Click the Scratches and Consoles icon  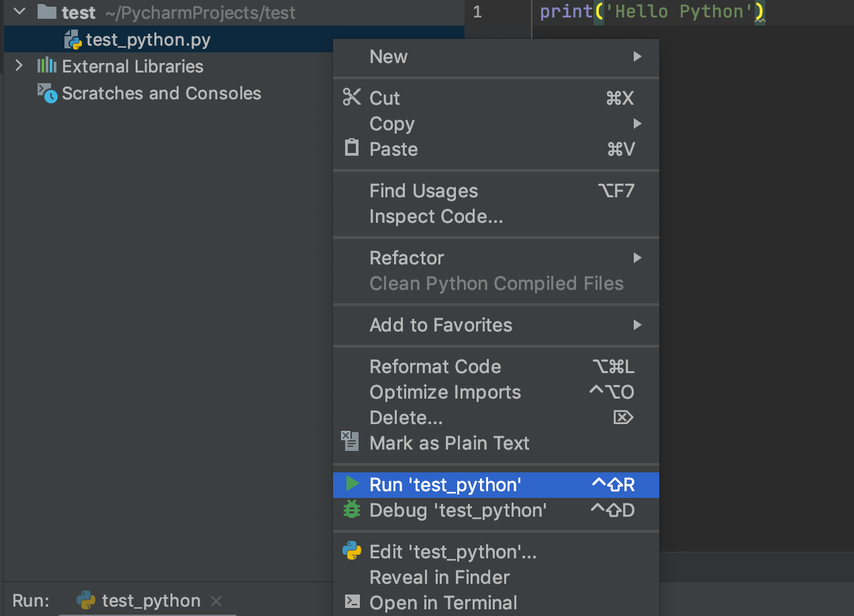pos(47,93)
